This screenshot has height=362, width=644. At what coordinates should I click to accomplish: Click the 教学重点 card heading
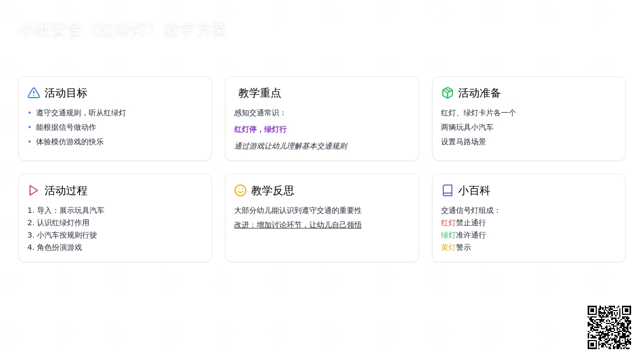[260, 93]
